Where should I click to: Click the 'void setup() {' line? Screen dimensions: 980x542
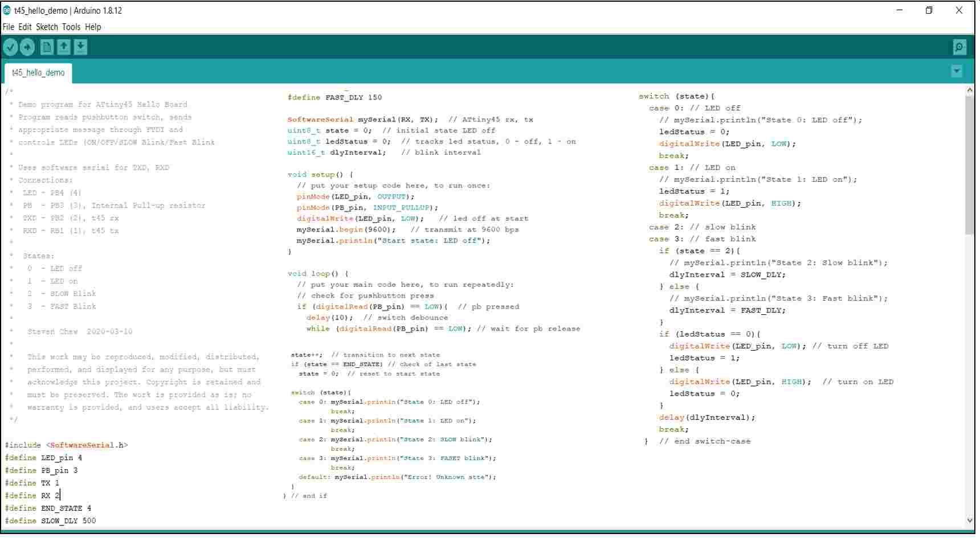pyautogui.click(x=320, y=175)
